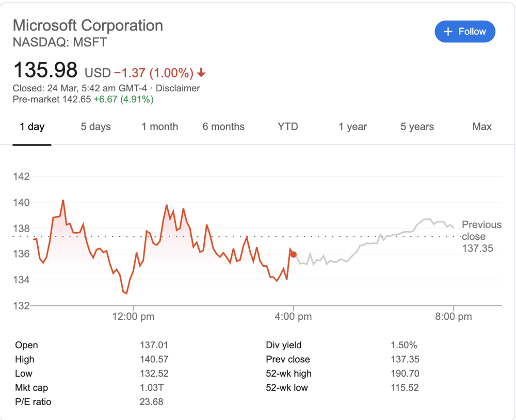The image size is (516, 420).
Task: Open the Disclaimer link
Action: click(x=178, y=88)
